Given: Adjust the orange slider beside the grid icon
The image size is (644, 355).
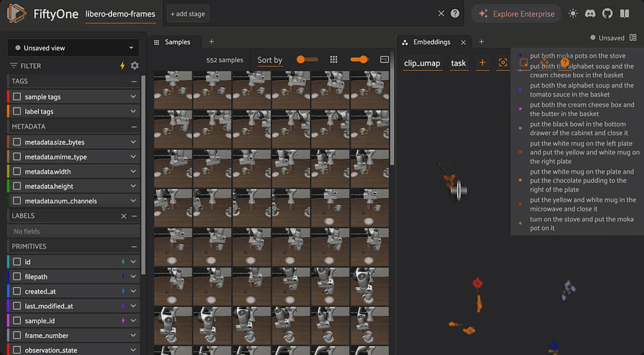Looking at the screenshot, I should tap(359, 60).
